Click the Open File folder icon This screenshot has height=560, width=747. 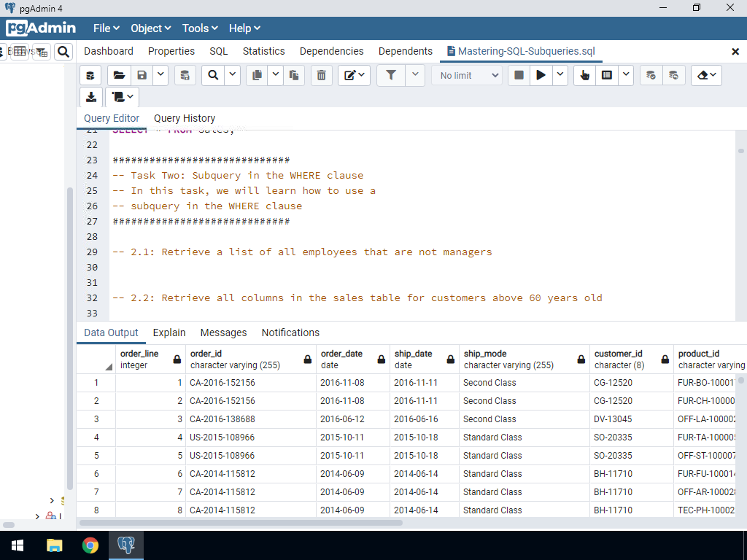119,75
